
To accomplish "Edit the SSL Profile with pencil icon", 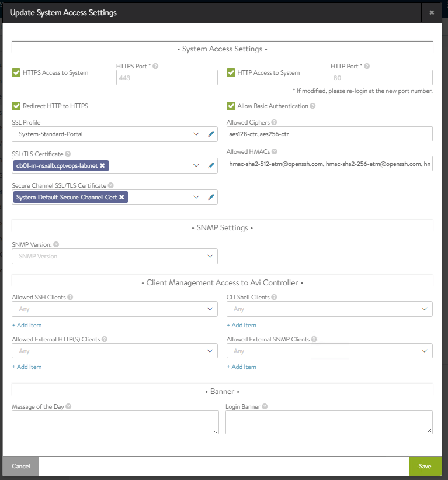I will (x=211, y=134).
